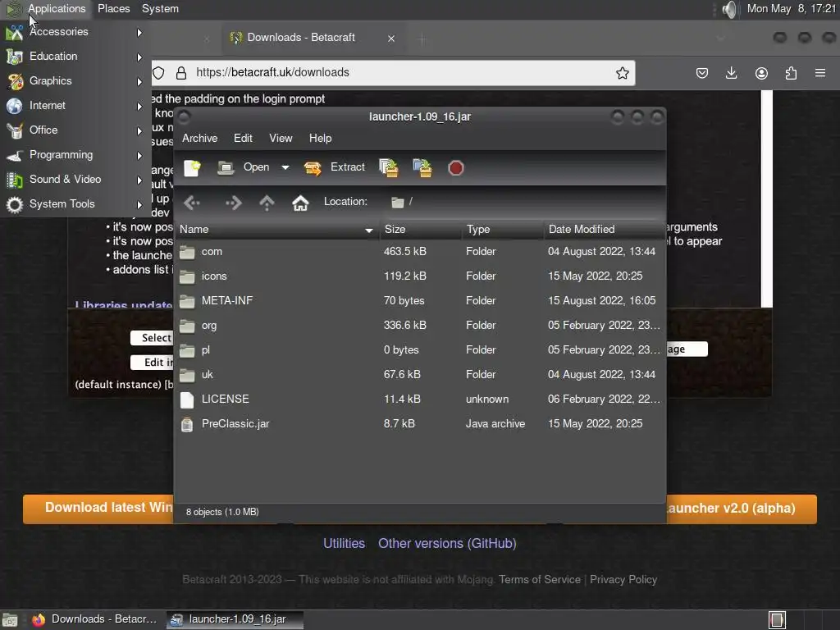Click the LICENSE document icon
This screenshot has height=630, width=840.
187,399
